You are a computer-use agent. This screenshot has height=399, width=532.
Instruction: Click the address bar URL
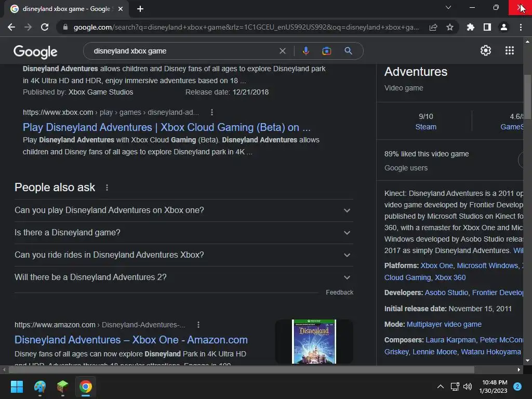246,27
